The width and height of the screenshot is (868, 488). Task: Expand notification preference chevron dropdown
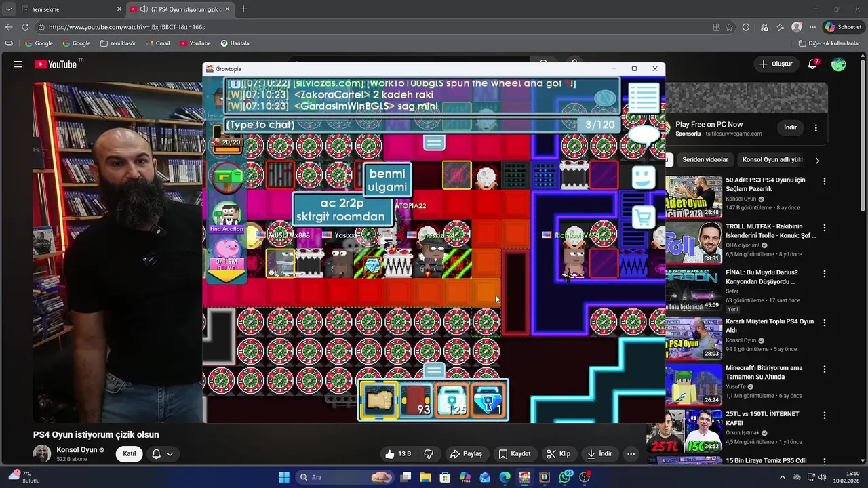(x=170, y=454)
